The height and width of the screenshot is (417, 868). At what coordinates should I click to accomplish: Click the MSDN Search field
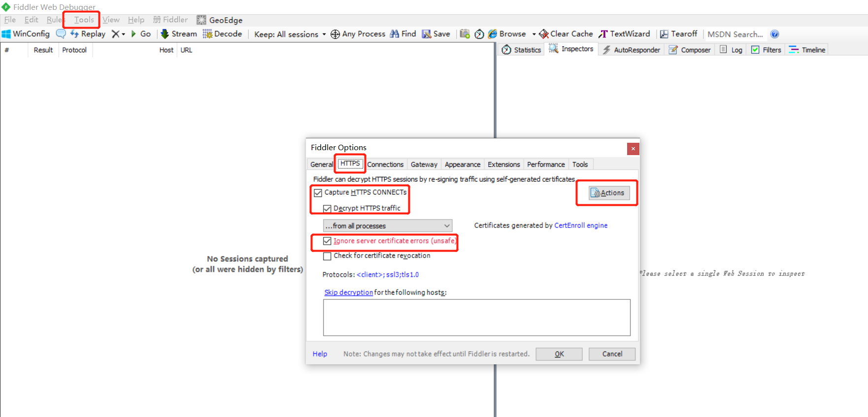(735, 34)
